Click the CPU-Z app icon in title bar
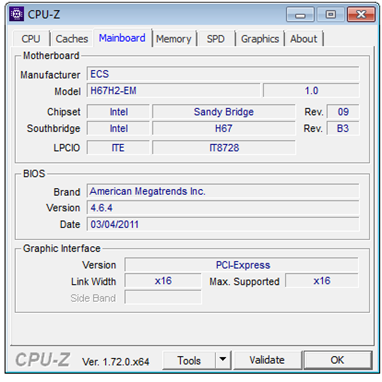 [16, 14]
